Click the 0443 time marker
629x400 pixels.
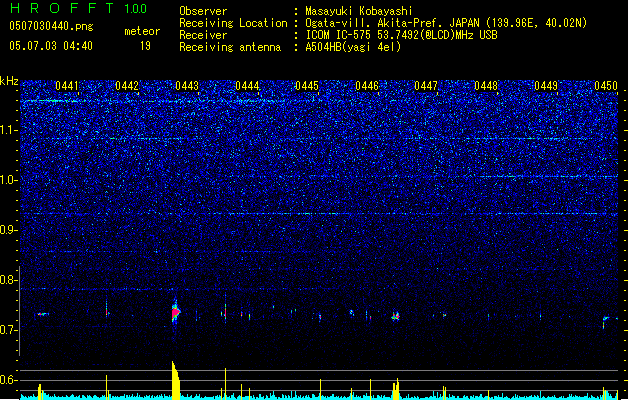(x=187, y=86)
